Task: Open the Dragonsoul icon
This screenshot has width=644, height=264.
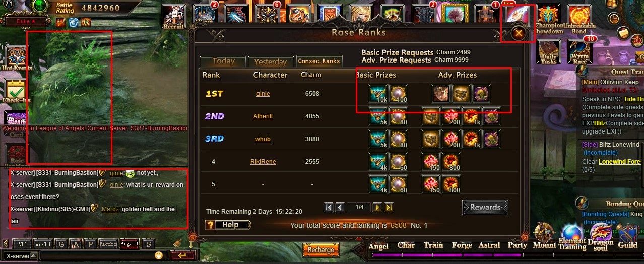Action: (601, 236)
